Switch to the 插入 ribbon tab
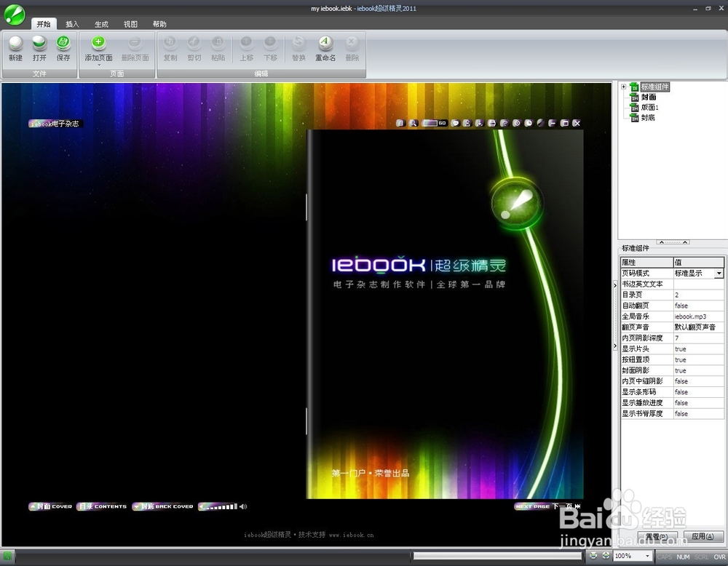The height and width of the screenshot is (566, 728). 72,24
